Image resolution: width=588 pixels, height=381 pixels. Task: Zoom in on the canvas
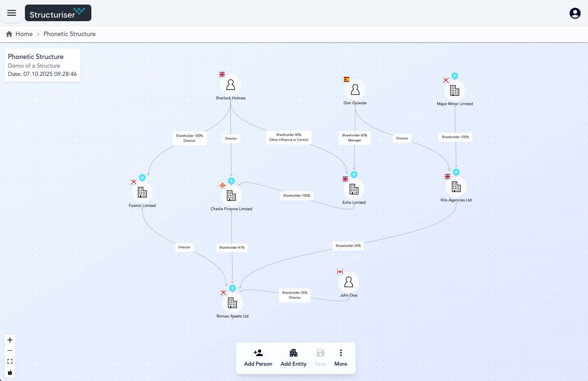[x=10, y=340]
